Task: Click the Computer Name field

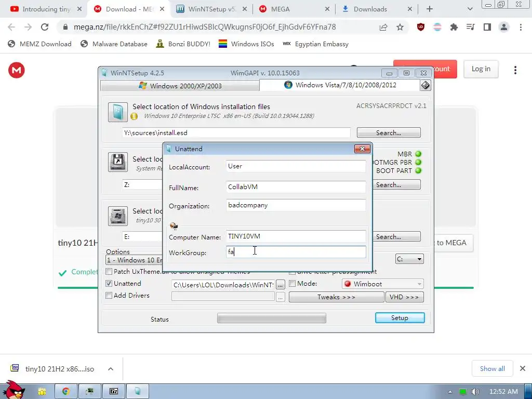Action: 296,236
